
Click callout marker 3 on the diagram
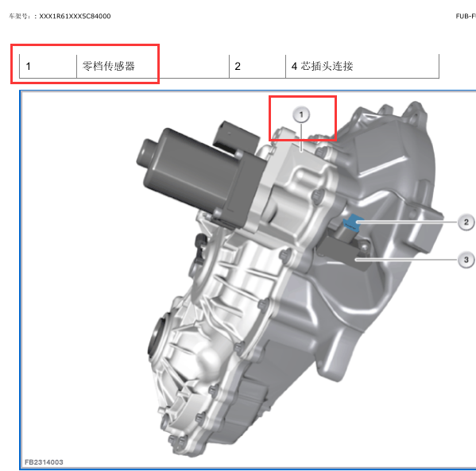(466, 260)
